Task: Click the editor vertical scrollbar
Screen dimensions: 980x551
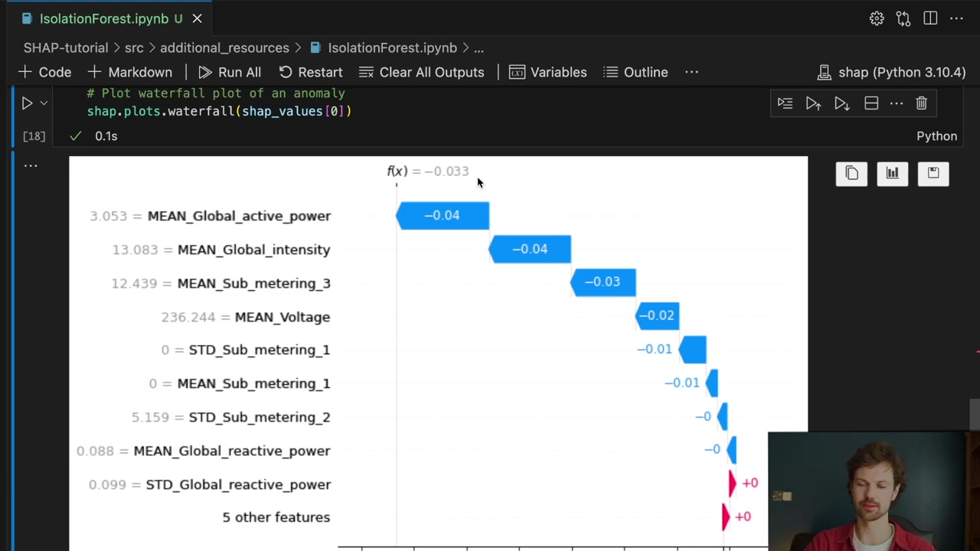Action: pos(975,415)
